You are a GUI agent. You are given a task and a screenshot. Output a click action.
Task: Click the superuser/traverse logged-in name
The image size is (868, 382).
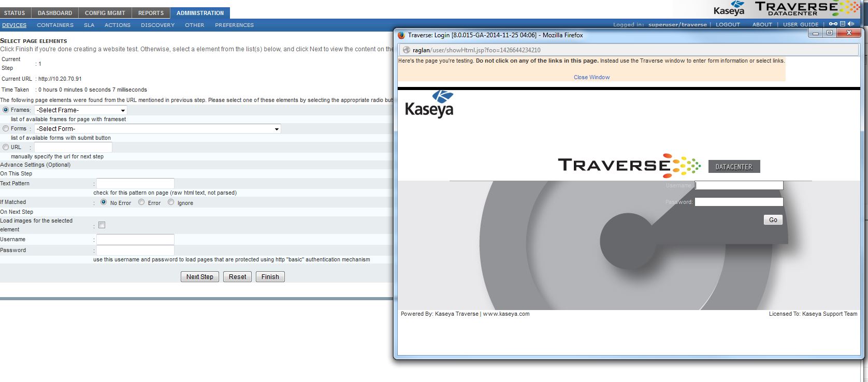(x=677, y=24)
